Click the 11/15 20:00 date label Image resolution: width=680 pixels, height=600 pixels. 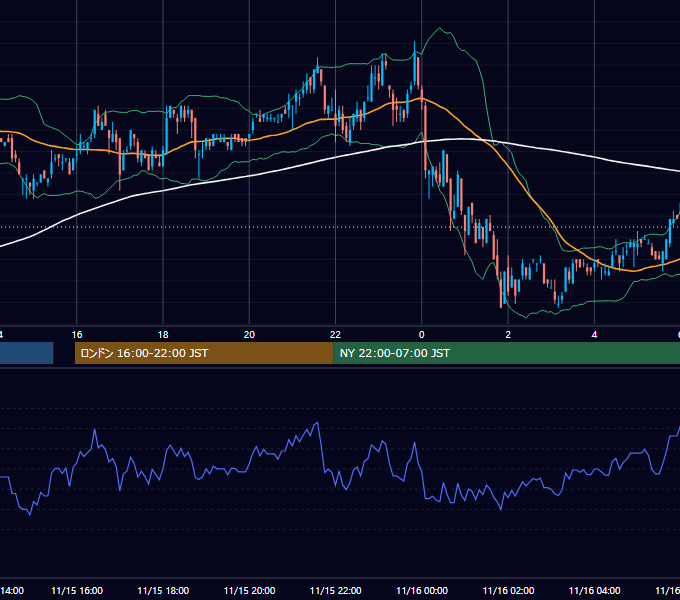[x=249, y=590]
